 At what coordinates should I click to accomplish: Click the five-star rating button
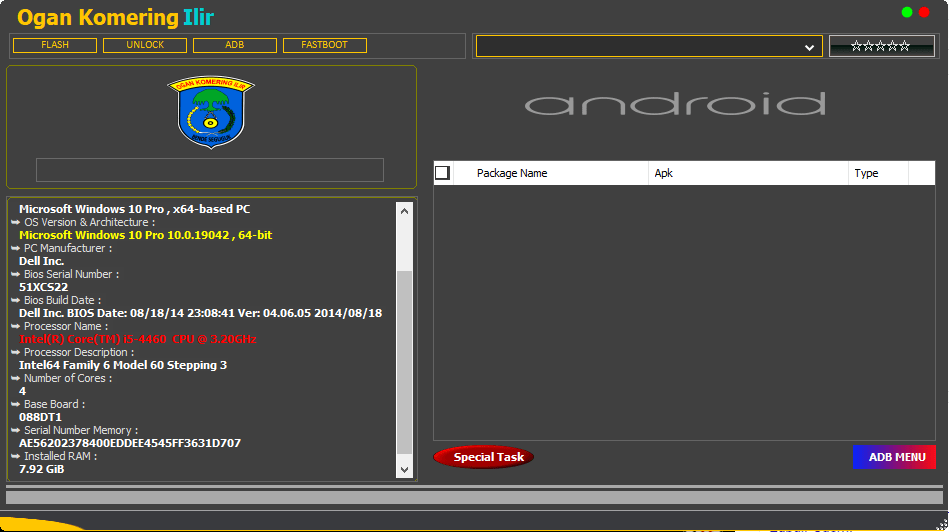881,46
